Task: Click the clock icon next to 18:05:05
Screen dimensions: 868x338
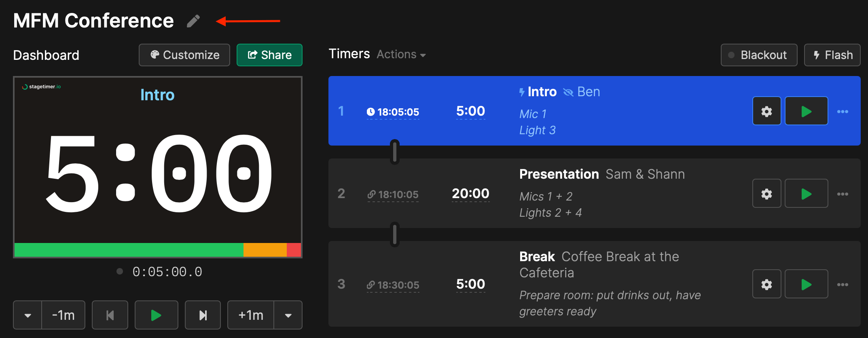Action: point(370,112)
